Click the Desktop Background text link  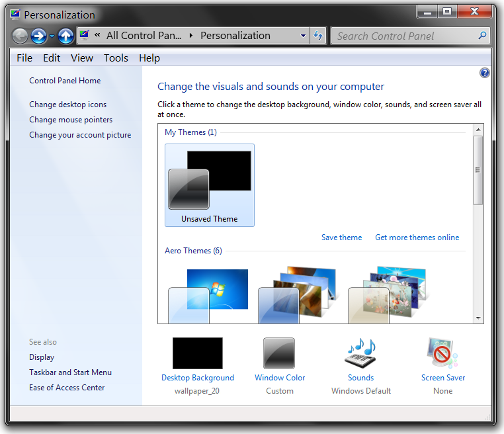(198, 377)
